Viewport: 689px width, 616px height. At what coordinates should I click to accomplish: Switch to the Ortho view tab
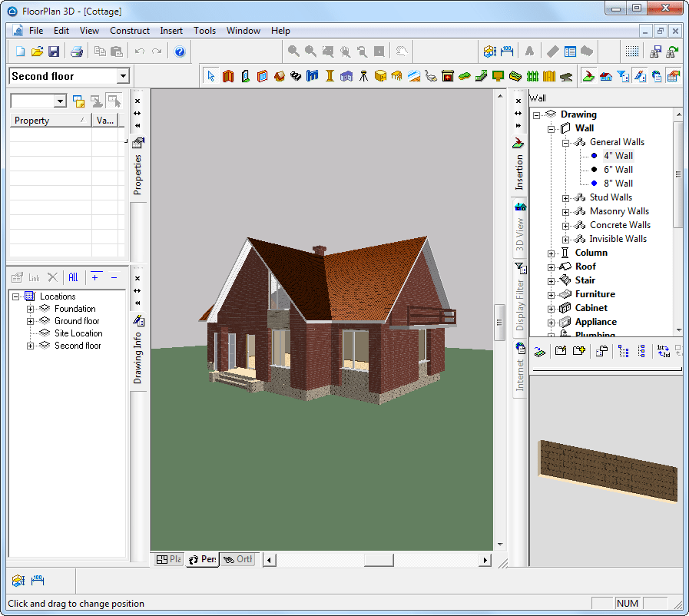tap(237, 559)
